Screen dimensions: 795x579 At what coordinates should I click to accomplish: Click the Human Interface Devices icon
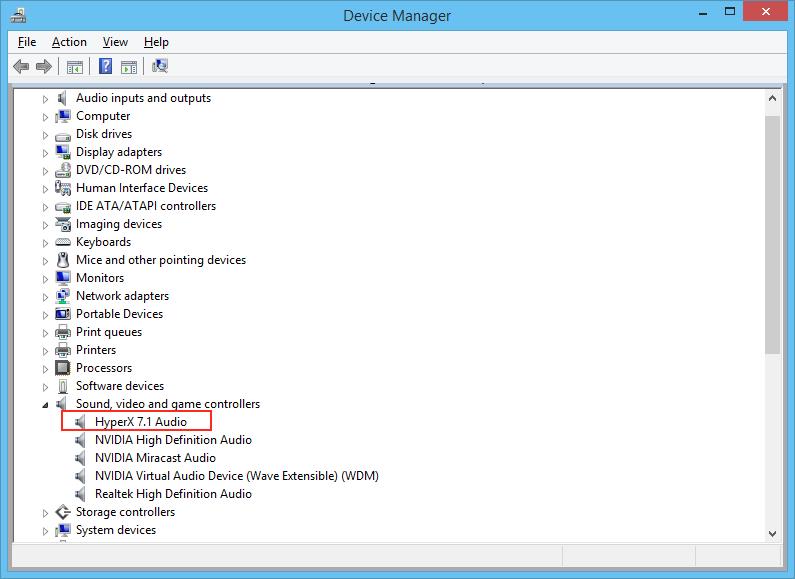pos(63,188)
